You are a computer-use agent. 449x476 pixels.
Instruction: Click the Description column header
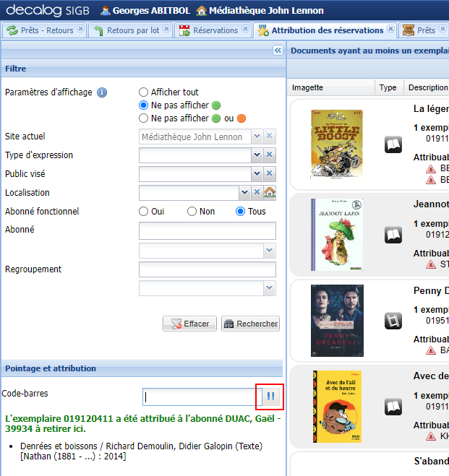tap(427, 87)
